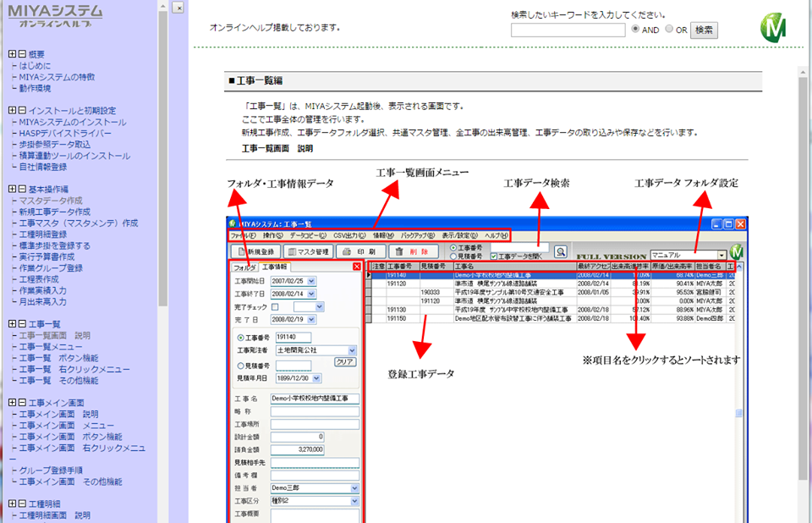Screen dimensions: 812x523
Task: Click the green M logo at top right
Action: click(773, 27)
